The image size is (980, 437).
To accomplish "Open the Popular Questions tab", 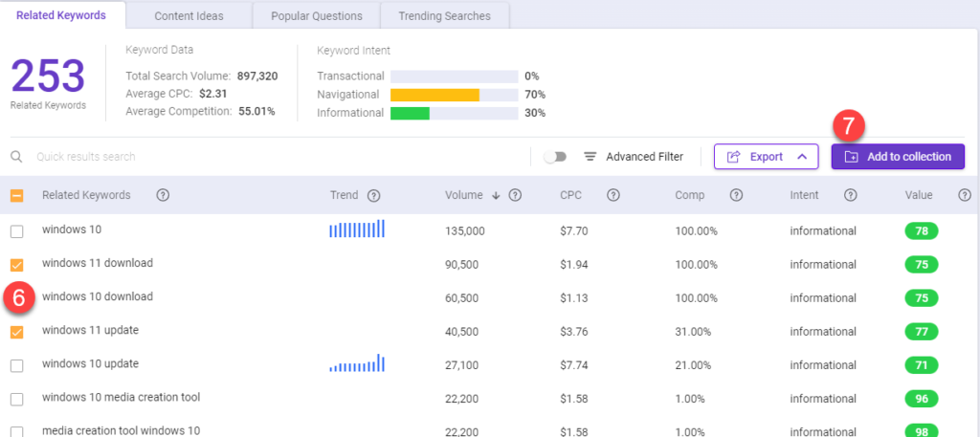I will [316, 16].
